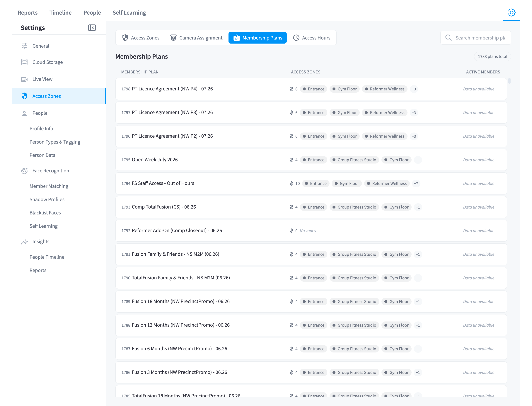The image size is (532, 406).
Task: Click the People person icon in sidebar
Action: [x=24, y=113]
